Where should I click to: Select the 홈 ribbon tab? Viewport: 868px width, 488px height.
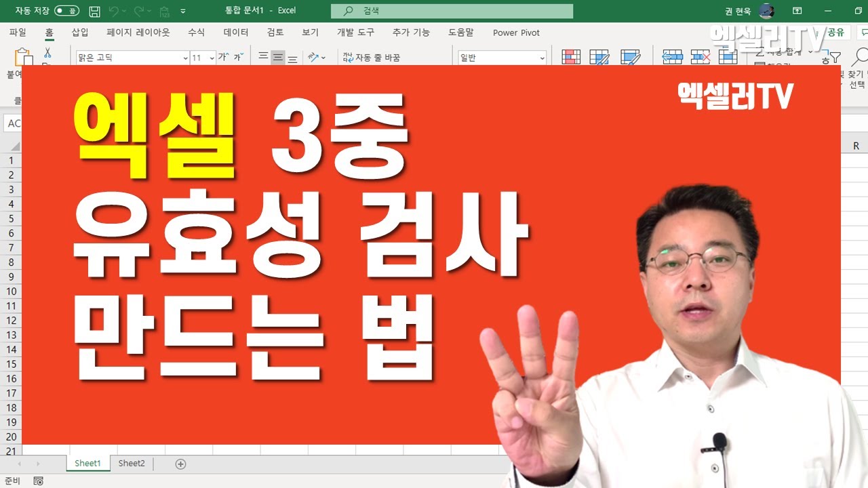click(x=49, y=33)
